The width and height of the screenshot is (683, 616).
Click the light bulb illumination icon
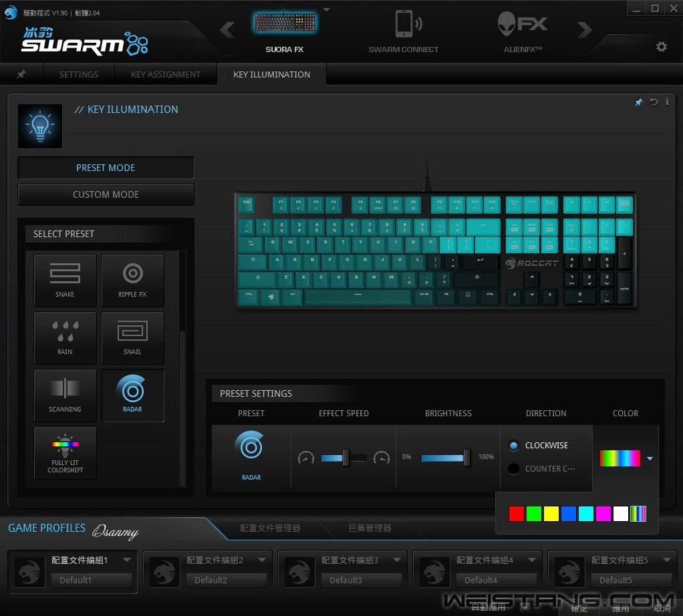coord(40,126)
